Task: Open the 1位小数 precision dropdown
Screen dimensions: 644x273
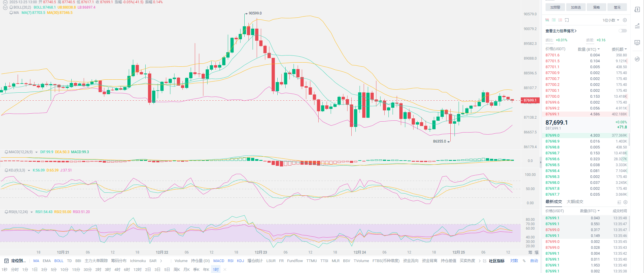Action: [610, 20]
